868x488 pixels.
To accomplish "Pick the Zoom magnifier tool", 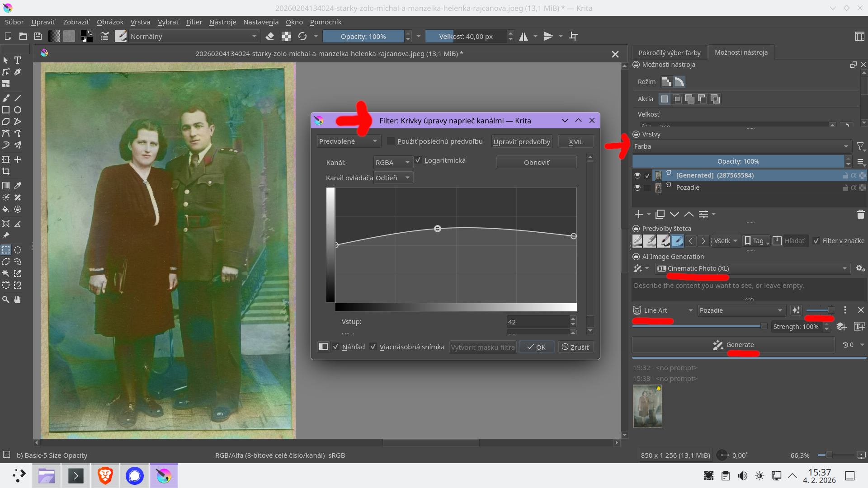I will (6, 300).
